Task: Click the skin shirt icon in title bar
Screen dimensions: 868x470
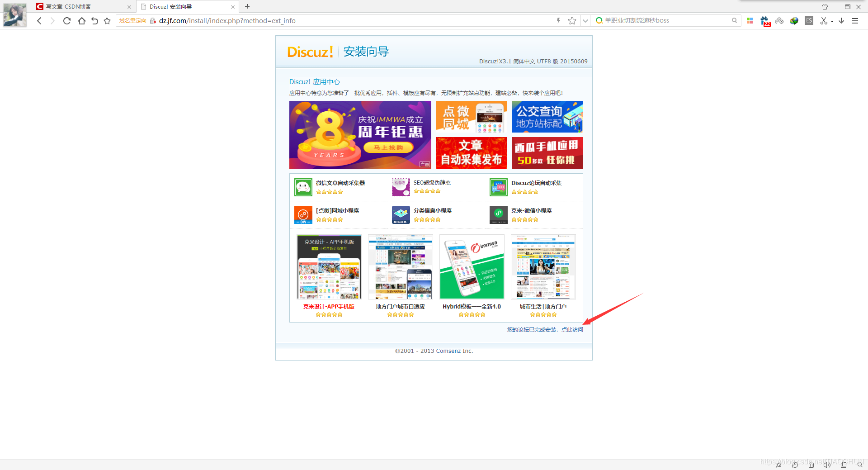Action: (x=825, y=7)
